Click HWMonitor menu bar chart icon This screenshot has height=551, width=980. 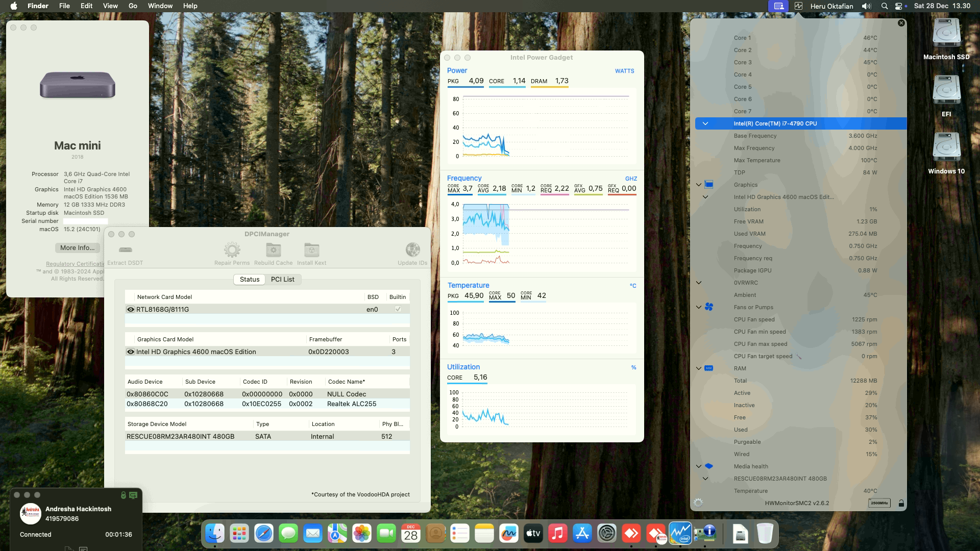coord(798,6)
